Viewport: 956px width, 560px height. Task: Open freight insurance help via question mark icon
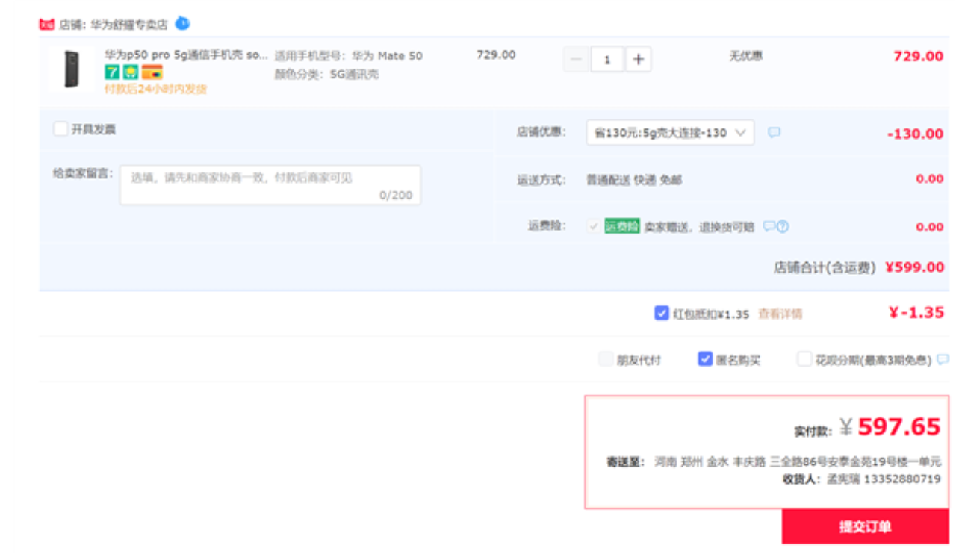[783, 225]
